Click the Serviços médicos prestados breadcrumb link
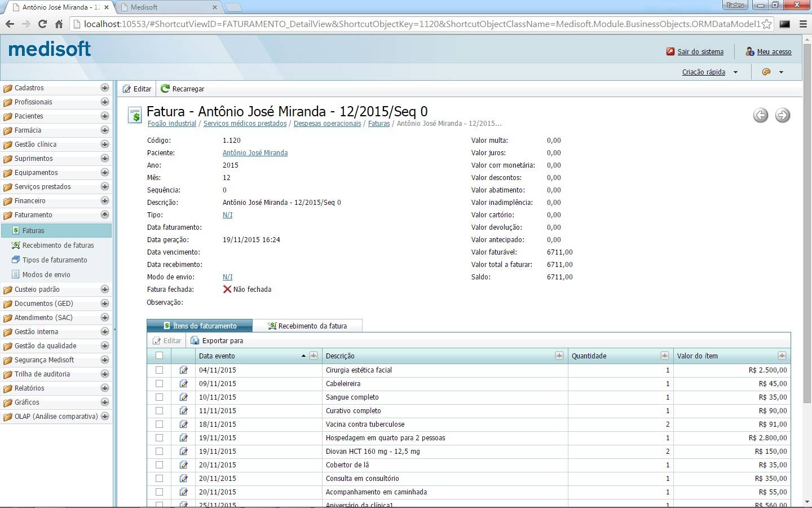 pos(245,124)
